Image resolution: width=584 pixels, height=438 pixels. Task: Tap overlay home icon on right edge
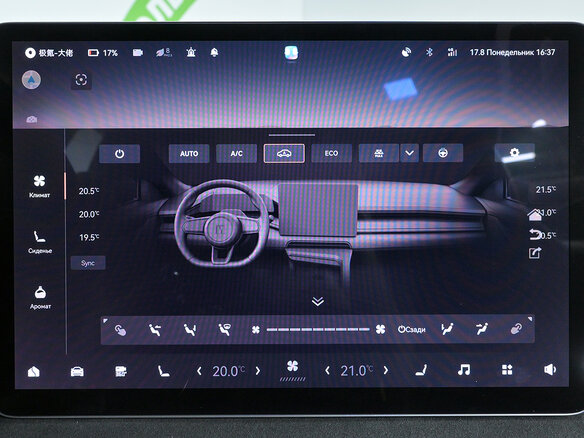pos(535,215)
